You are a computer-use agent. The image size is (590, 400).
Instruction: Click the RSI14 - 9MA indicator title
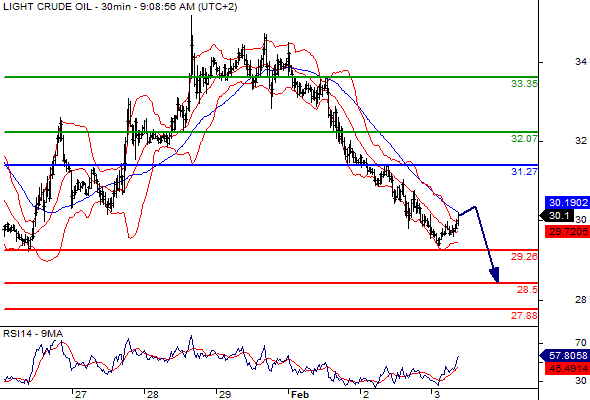[33, 334]
